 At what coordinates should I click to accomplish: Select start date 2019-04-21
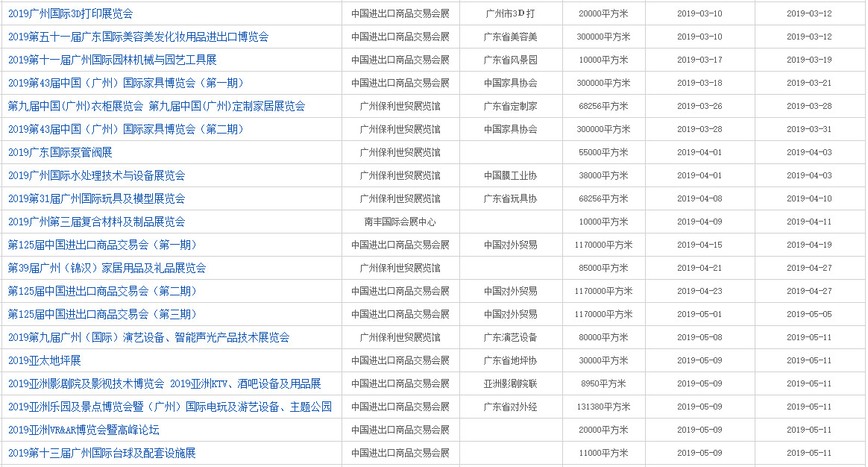699,268
